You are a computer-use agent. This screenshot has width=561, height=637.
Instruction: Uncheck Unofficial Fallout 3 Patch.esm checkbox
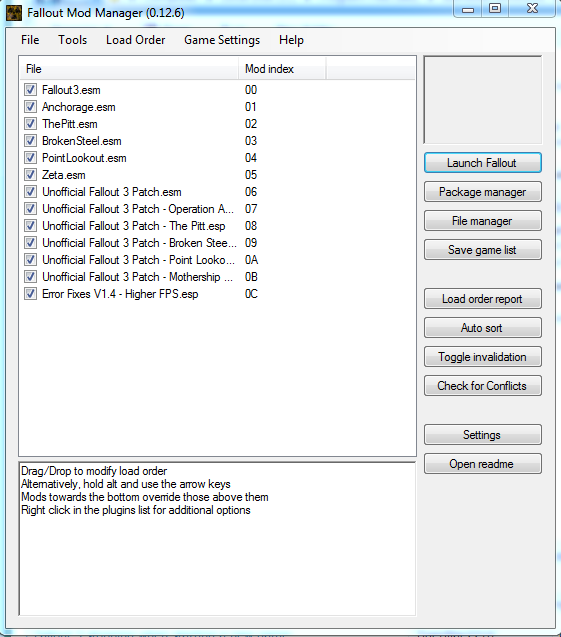click(x=30, y=192)
